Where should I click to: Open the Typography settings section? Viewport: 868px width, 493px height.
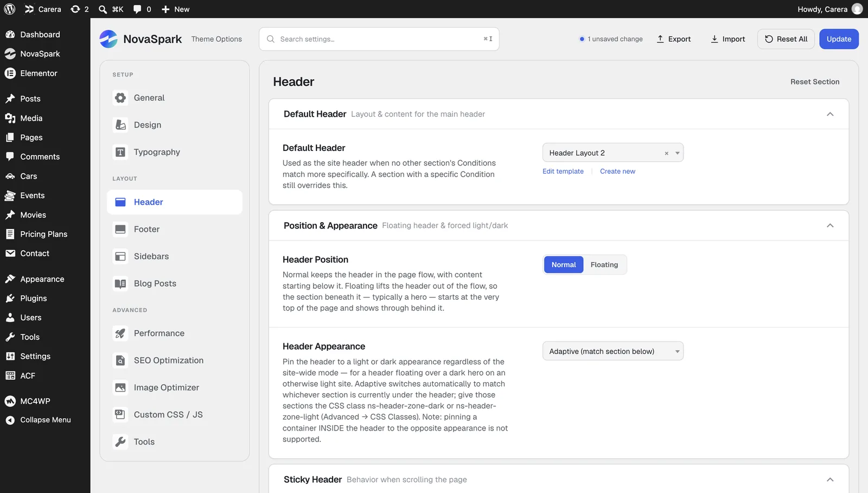point(175,152)
